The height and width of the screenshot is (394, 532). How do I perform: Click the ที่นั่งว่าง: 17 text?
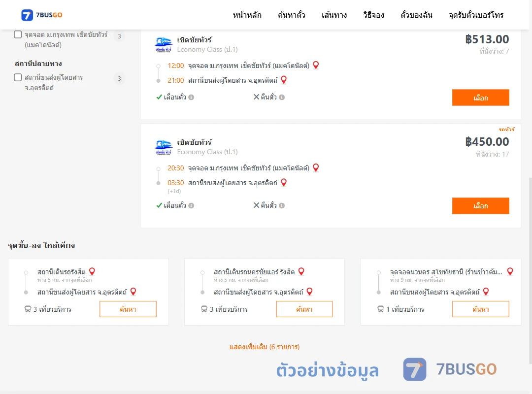point(492,154)
